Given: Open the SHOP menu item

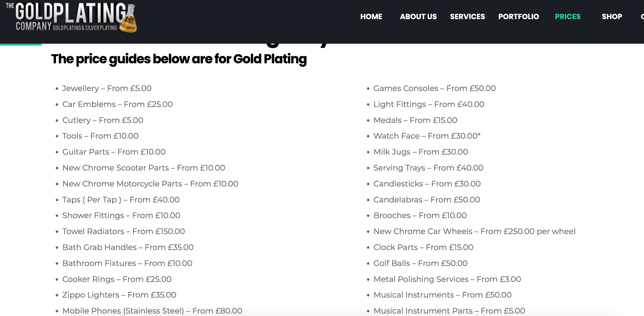Looking at the screenshot, I should coord(612,16).
